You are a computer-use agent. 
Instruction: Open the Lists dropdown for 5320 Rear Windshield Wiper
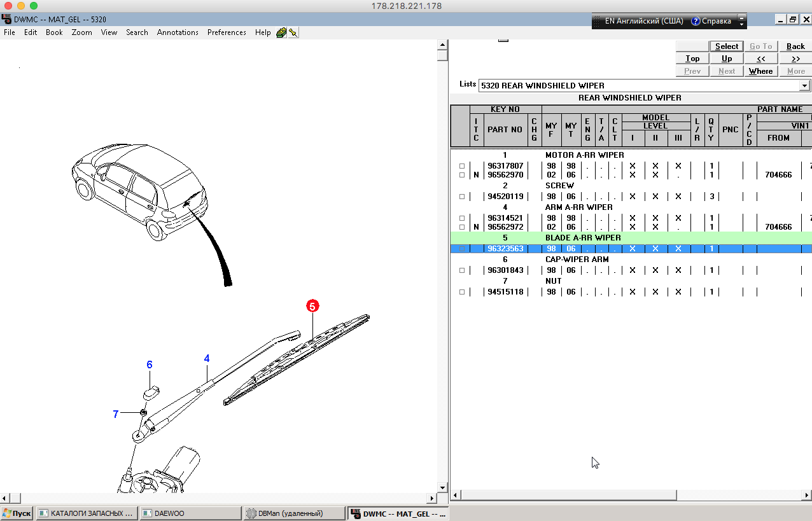point(805,86)
